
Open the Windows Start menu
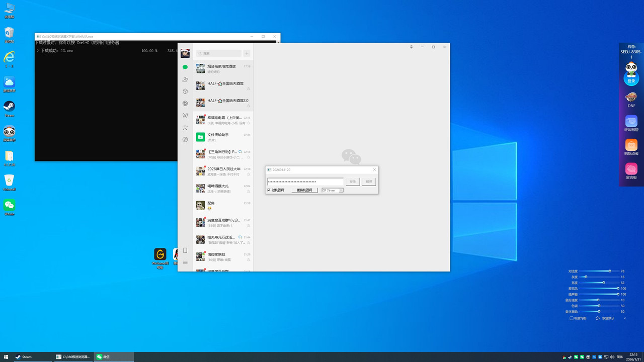6,357
